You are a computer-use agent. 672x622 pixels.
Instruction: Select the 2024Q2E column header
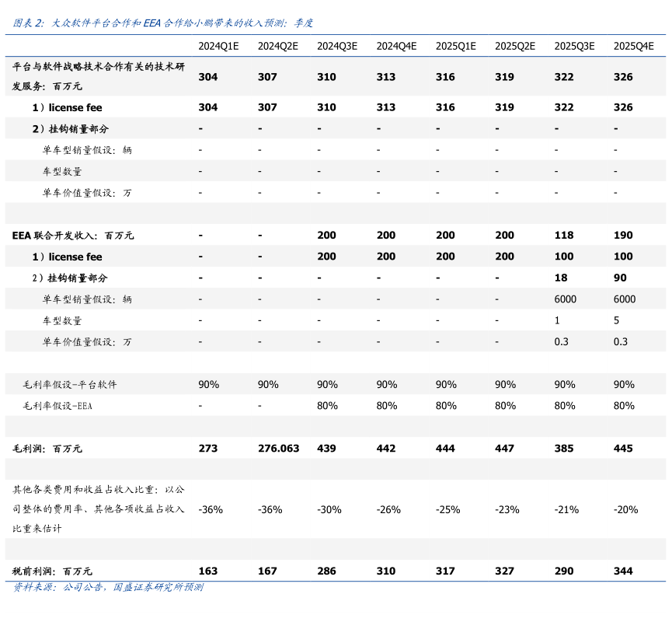pyautogui.click(x=277, y=47)
